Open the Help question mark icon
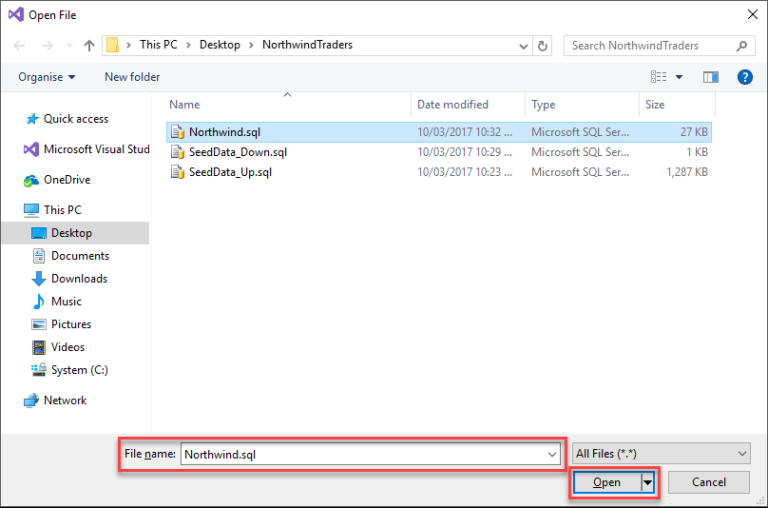768x508 pixels. [744, 77]
